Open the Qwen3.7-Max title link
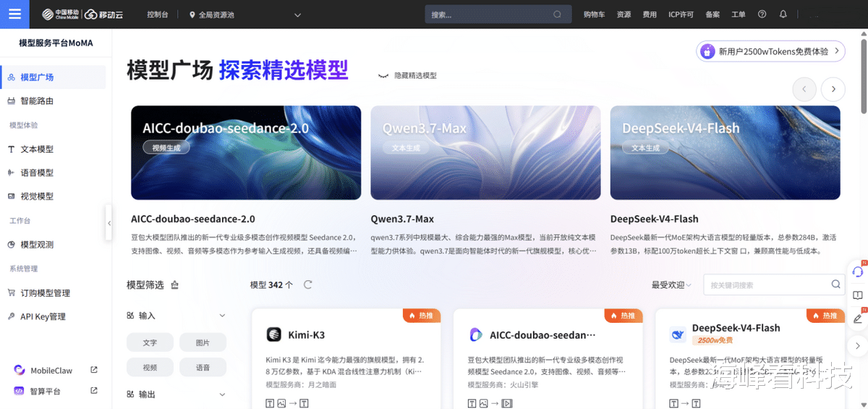Viewport: 868px width, 409px height. (402, 219)
